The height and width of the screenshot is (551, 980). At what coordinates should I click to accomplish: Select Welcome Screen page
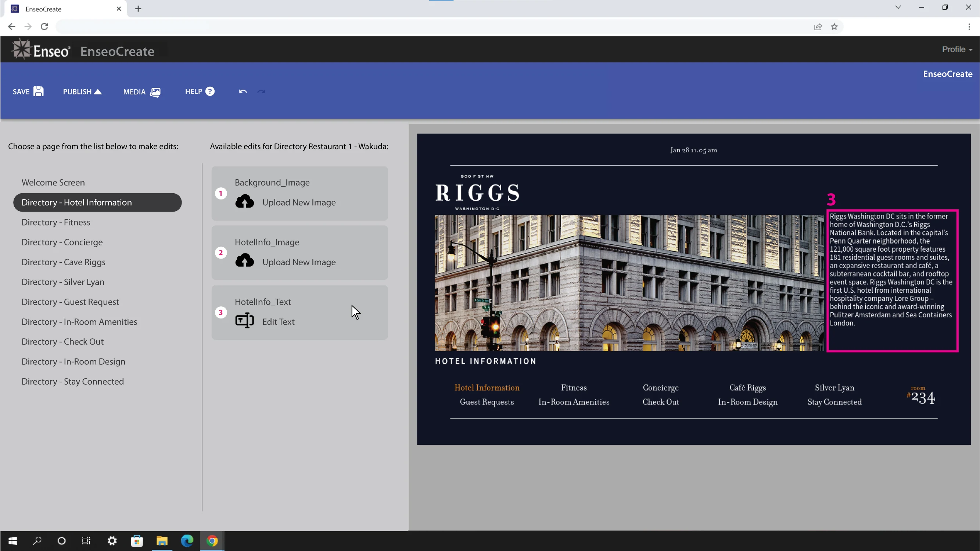(53, 183)
